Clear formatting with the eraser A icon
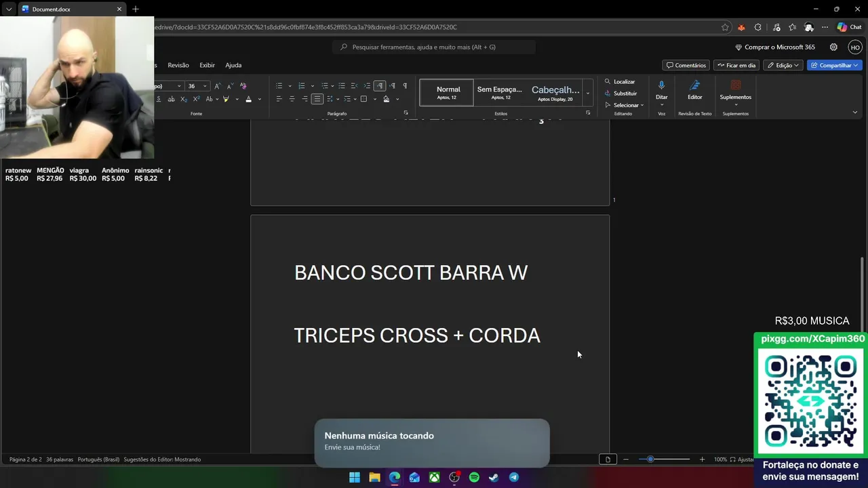 pyautogui.click(x=243, y=86)
